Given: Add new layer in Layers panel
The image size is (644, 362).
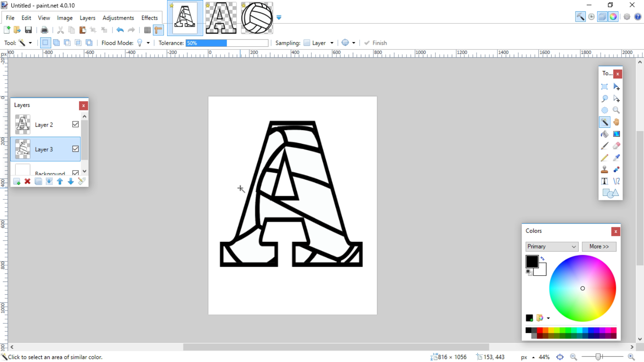Looking at the screenshot, I should click(16, 181).
